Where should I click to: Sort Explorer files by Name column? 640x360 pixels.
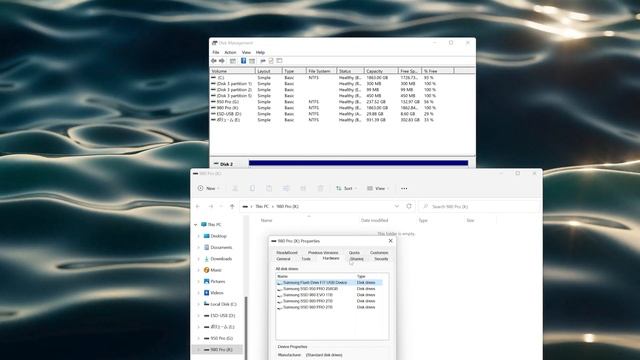[267, 220]
